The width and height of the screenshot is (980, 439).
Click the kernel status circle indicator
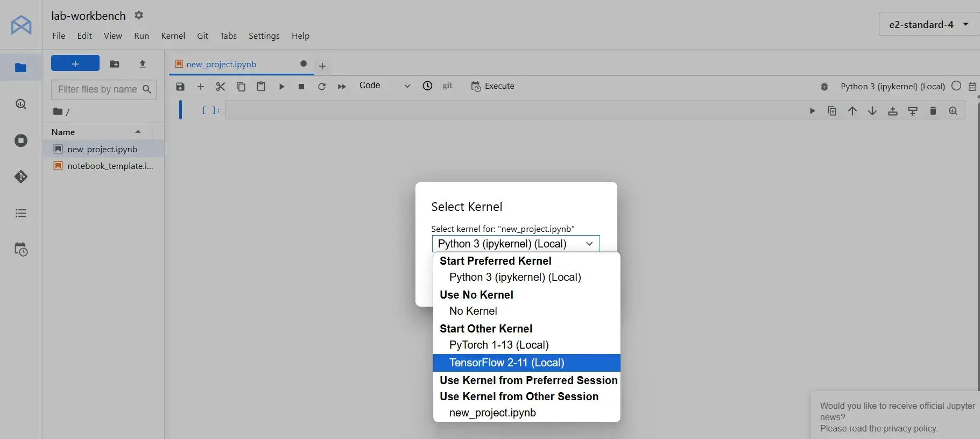[956, 86]
